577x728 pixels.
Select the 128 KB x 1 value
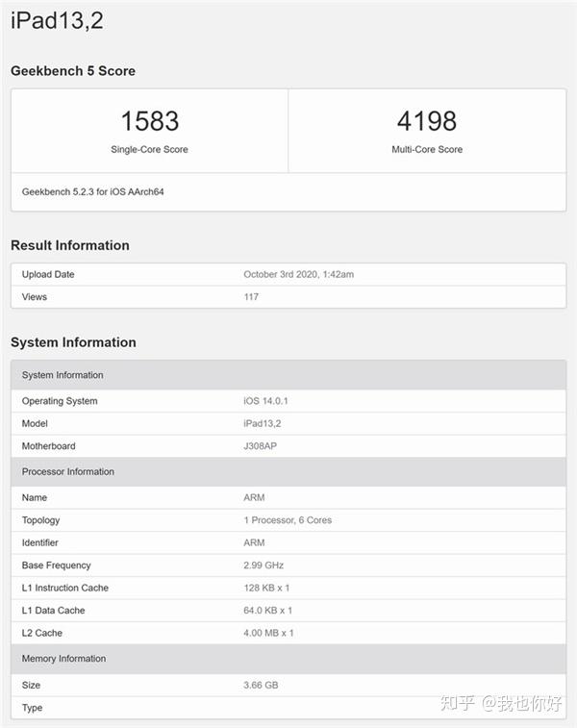[266, 589]
